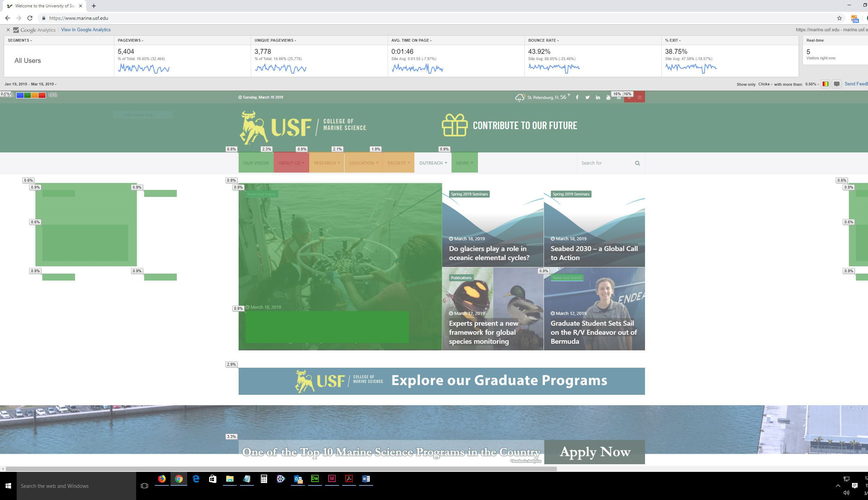Click the large featured March 18 article image
This screenshot has height=500, width=868.
(x=340, y=266)
